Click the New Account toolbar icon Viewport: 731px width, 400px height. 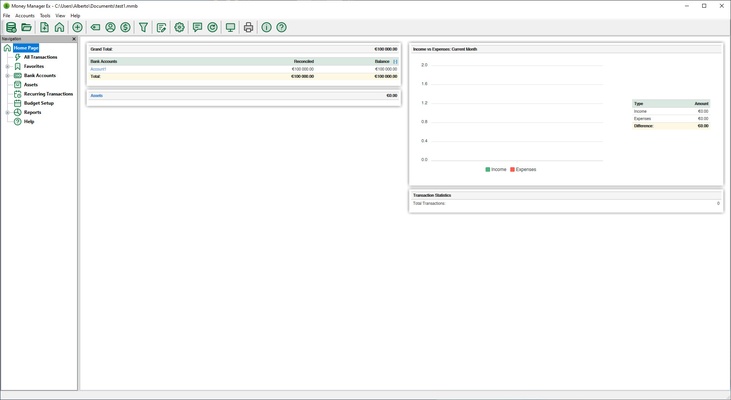point(44,28)
